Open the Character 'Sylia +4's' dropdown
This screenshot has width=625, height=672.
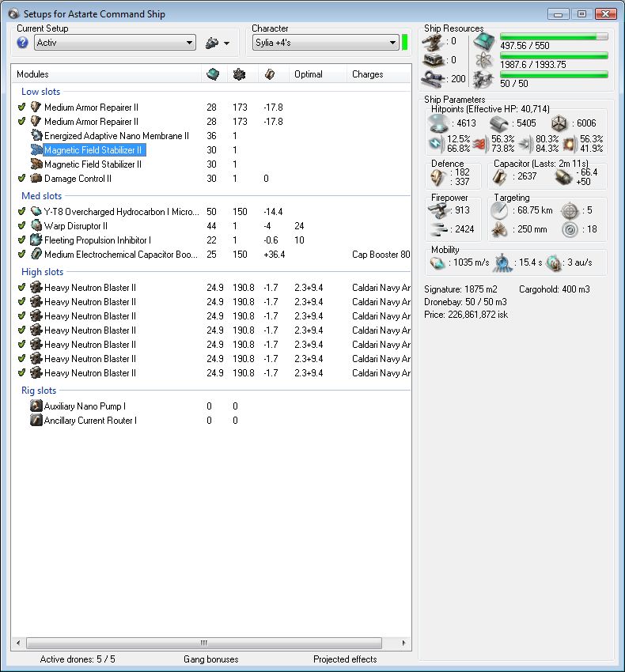tap(326, 43)
